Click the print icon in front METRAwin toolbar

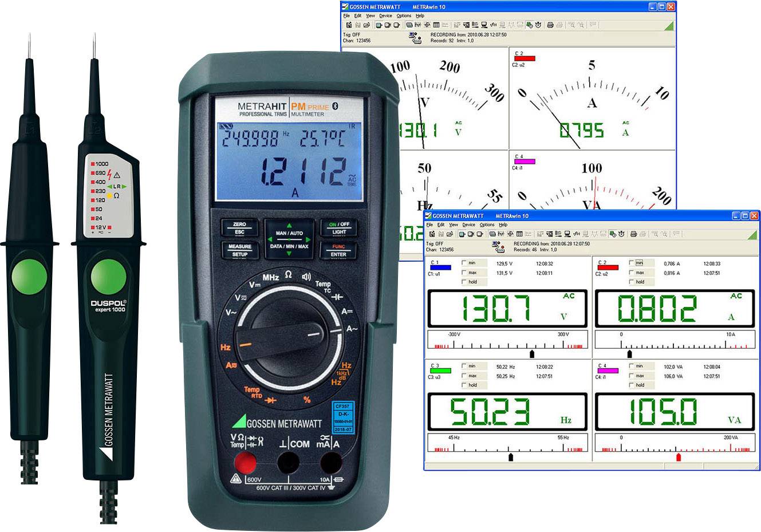pyautogui.click(x=633, y=234)
